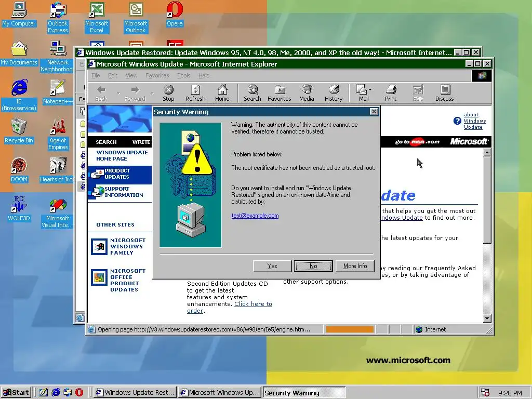The image size is (532, 399).
Task: Expand the Mail button dropdown arrow
Action: click(x=370, y=90)
